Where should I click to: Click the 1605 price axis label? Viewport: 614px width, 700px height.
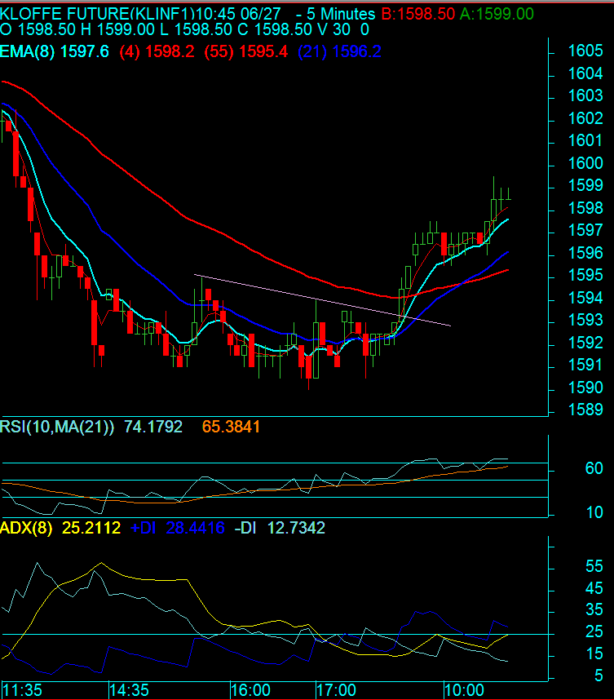point(585,51)
